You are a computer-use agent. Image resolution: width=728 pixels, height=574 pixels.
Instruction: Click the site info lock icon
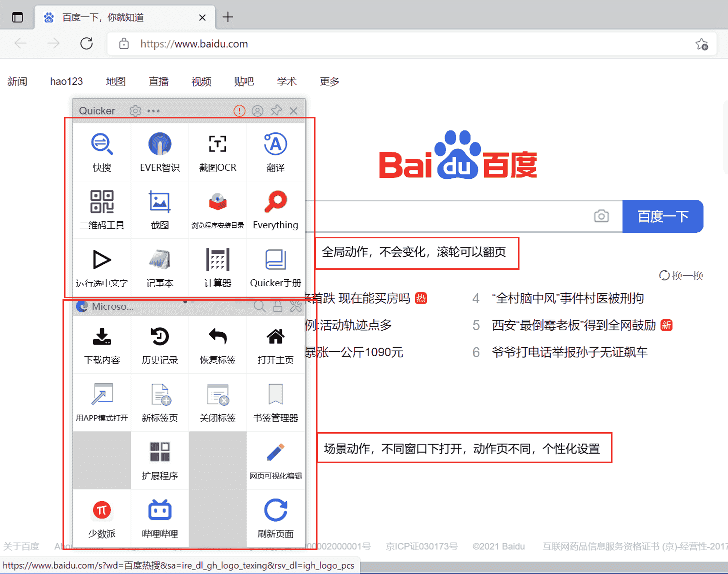tap(124, 44)
